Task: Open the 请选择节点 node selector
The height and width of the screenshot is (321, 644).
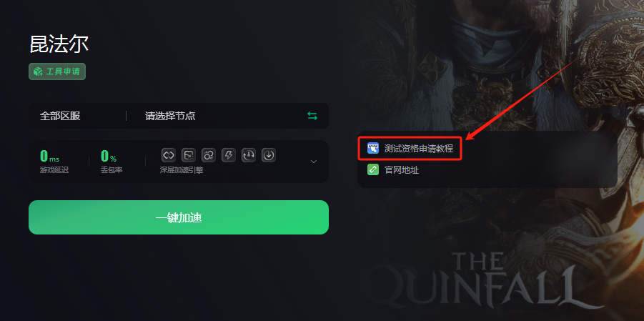Action: point(170,116)
